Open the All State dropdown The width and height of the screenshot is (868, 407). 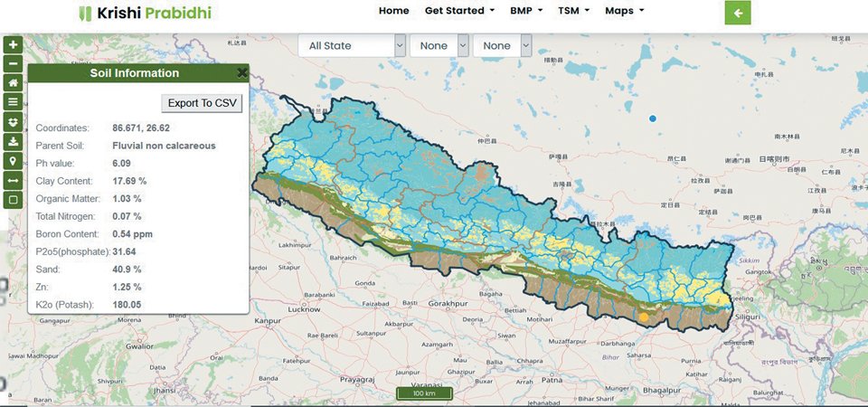[352, 45]
